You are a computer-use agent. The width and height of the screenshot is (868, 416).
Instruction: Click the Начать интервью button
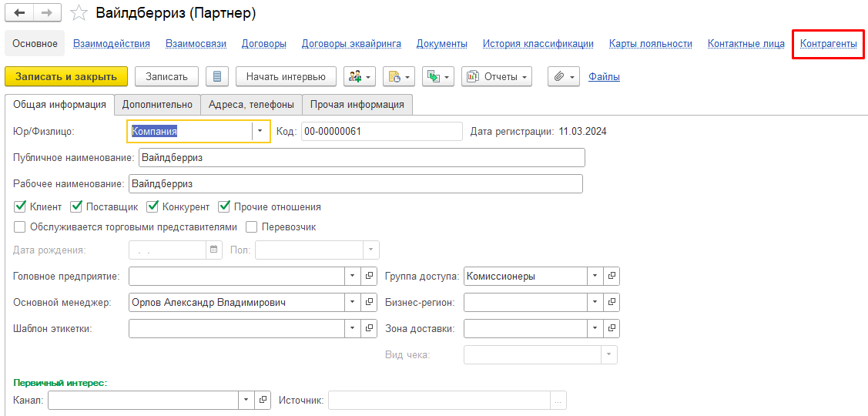[x=286, y=77]
